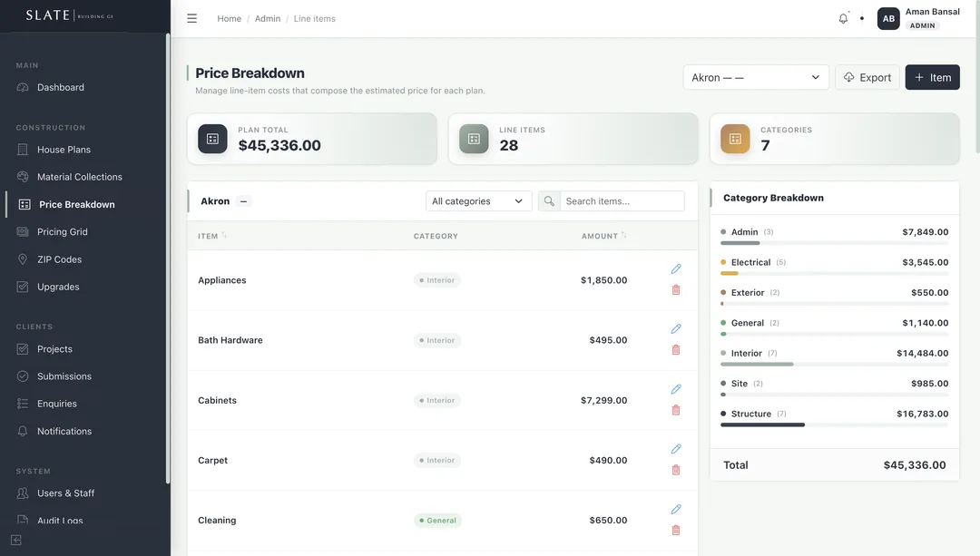Viewport: 980px width, 556px height.
Task: Open Projects under Clients
Action: [54, 349]
